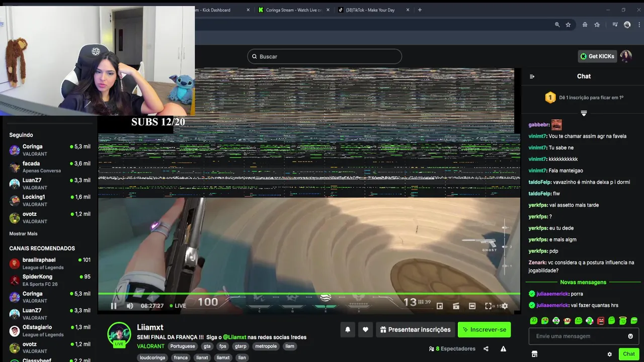Click the metropole tag
This screenshot has height=362, width=644.
266,346
